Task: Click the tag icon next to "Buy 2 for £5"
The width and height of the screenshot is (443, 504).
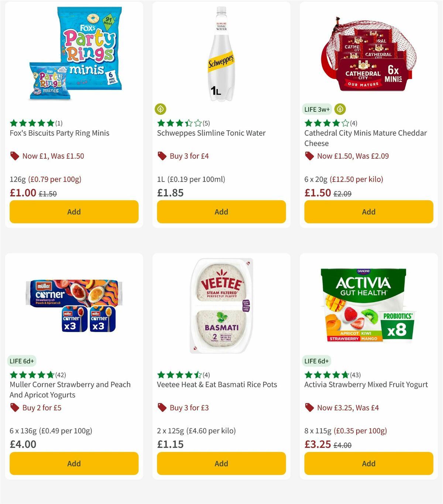Action: [14, 408]
